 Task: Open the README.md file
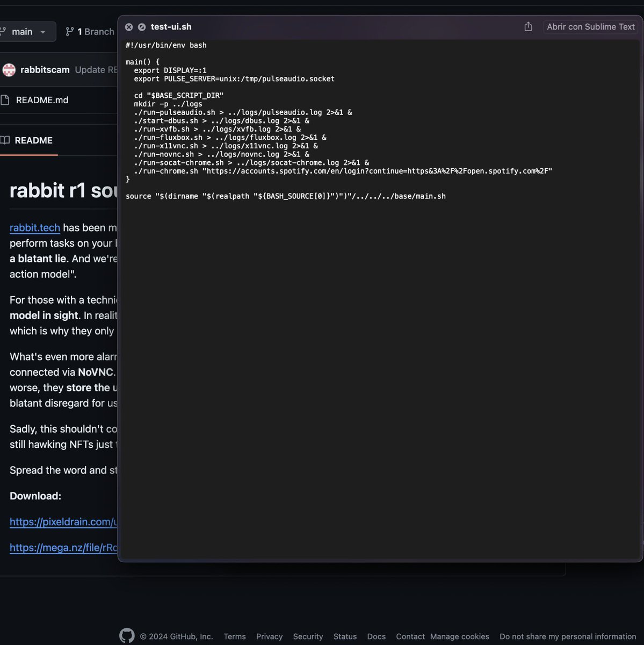(x=42, y=100)
